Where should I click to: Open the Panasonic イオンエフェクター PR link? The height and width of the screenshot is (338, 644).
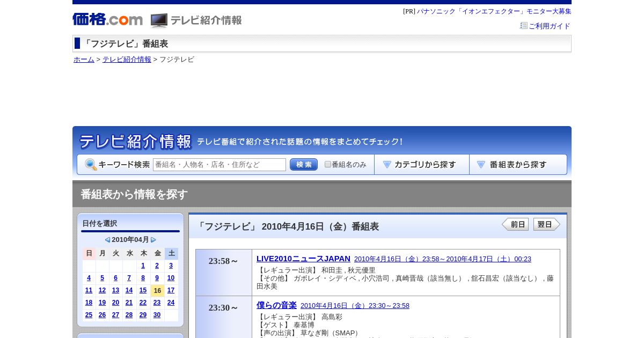[494, 11]
